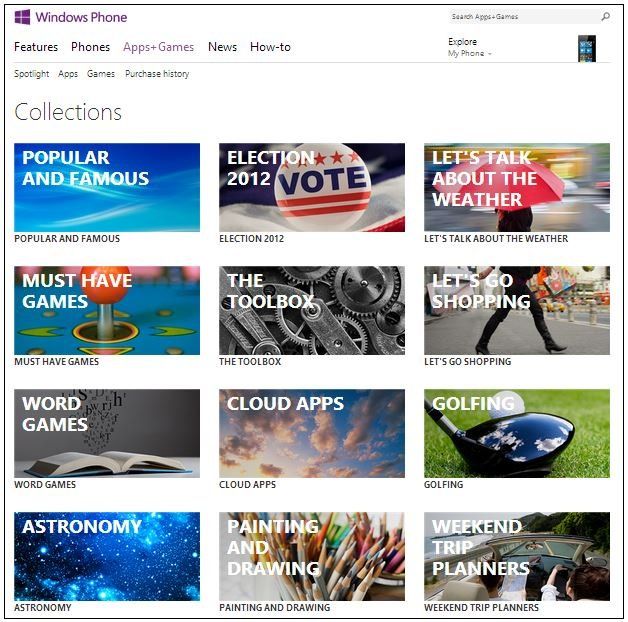The height and width of the screenshot is (622, 628).
Task: Click the CLOUD APPS caption link
Action: tap(248, 485)
